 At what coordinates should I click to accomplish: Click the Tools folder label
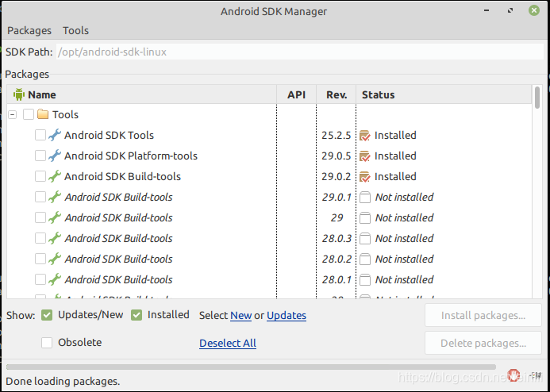pos(65,114)
